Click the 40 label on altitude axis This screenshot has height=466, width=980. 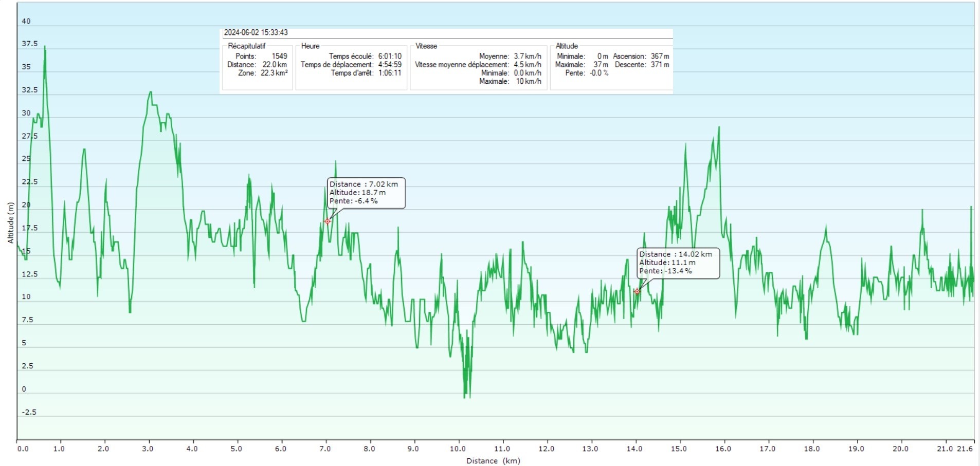coord(26,21)
